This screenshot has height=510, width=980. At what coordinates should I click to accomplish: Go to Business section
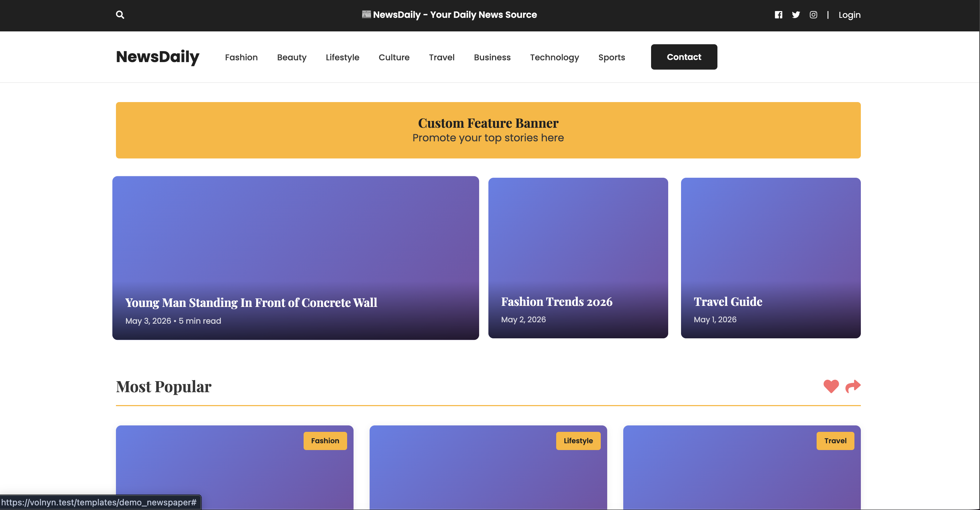(492, 57)
